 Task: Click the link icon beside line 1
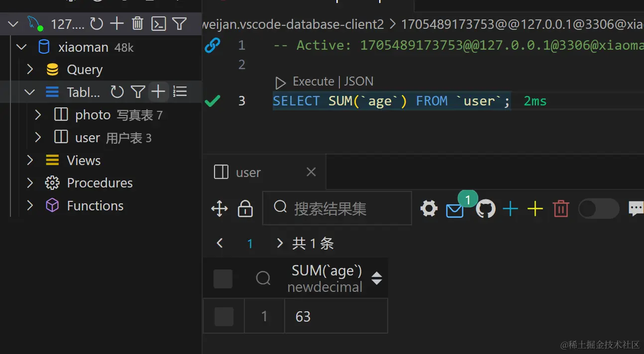pyautogui.click(x=213, y=45)
